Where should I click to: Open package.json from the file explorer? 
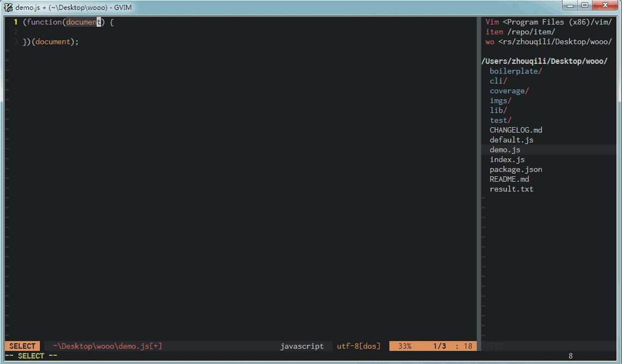tap(516, 169)
